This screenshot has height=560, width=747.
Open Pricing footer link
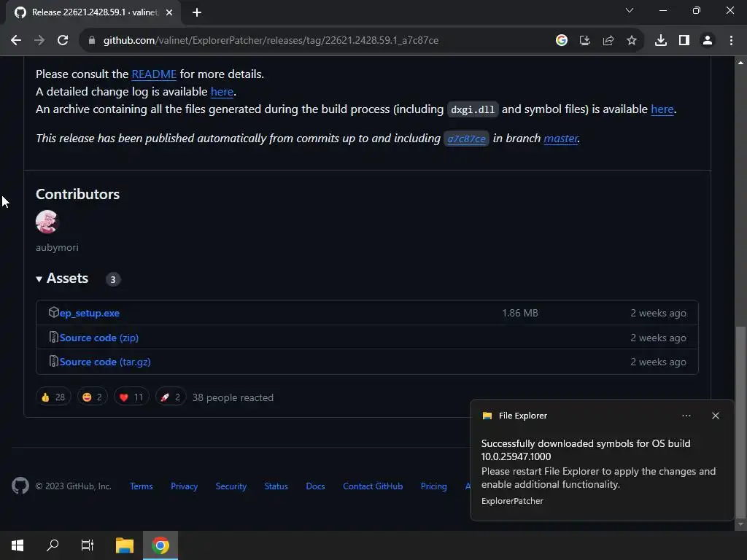pyautogui.click(x=434, y=486)
